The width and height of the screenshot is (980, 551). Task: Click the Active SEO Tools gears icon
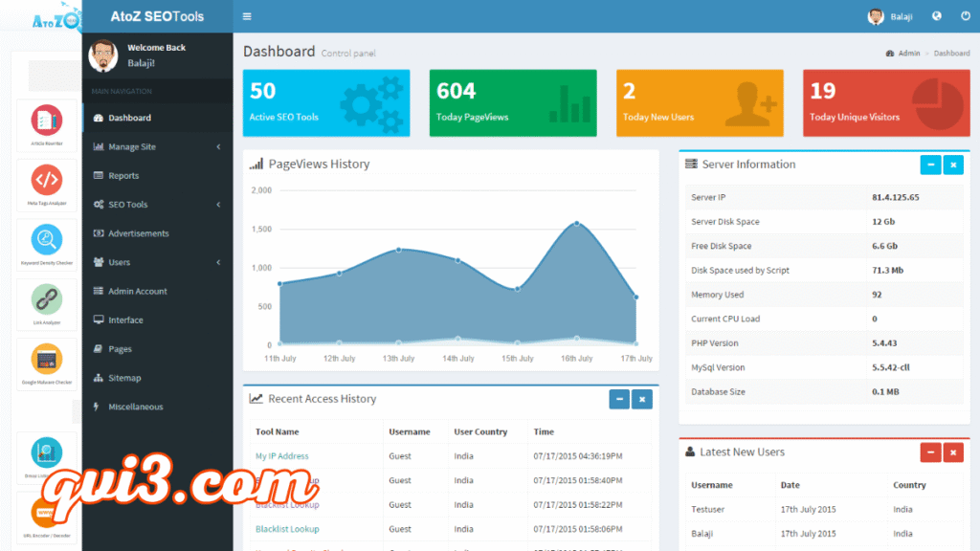372,104
